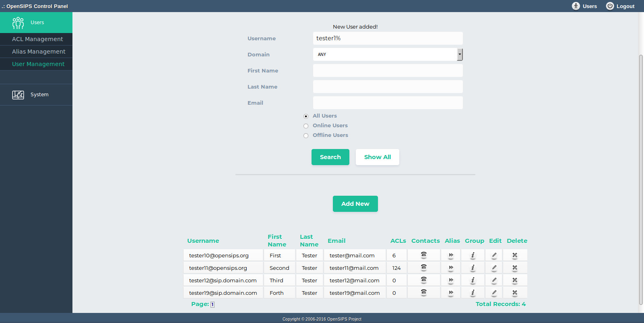Screen dimensions: 644x323
Task: View aliases of tester12@sip.domain.com
Action: [451, 280]
